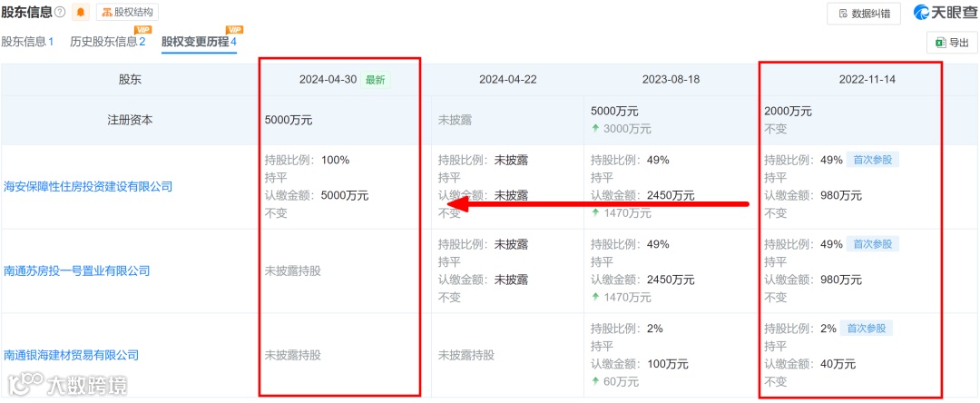Image resolution: width=980 pixels, height=403 pixels.
Task: Click the 60万元 increase value
Action: point(621,381)
